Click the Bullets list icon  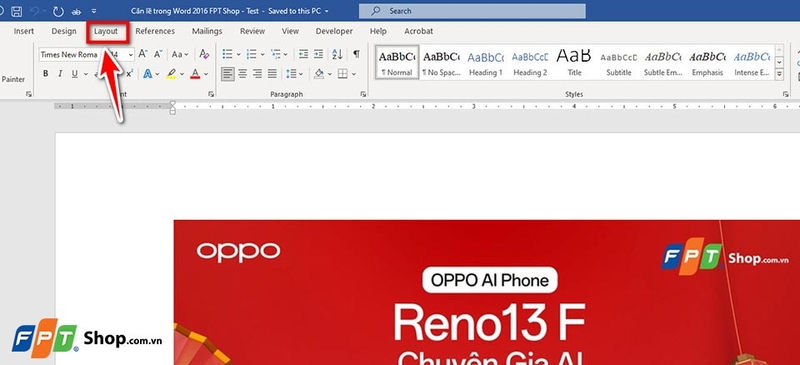pyautogui.click(x=228, y=54)
